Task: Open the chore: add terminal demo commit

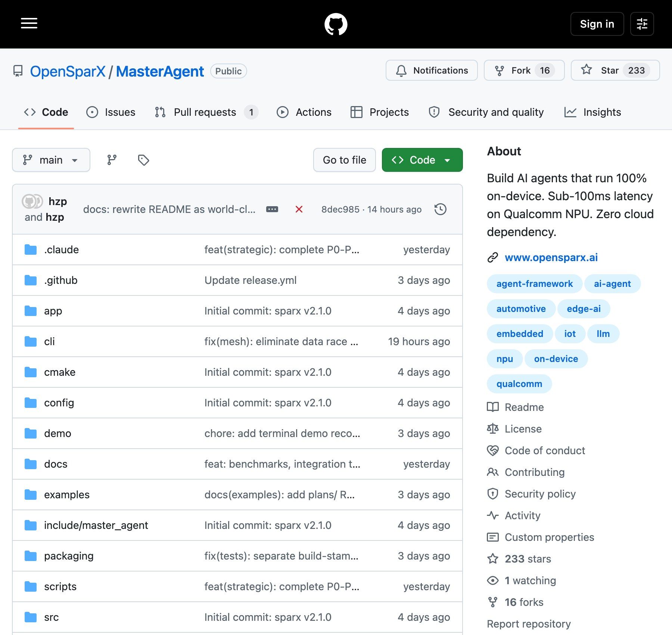Action: (282, 433)
